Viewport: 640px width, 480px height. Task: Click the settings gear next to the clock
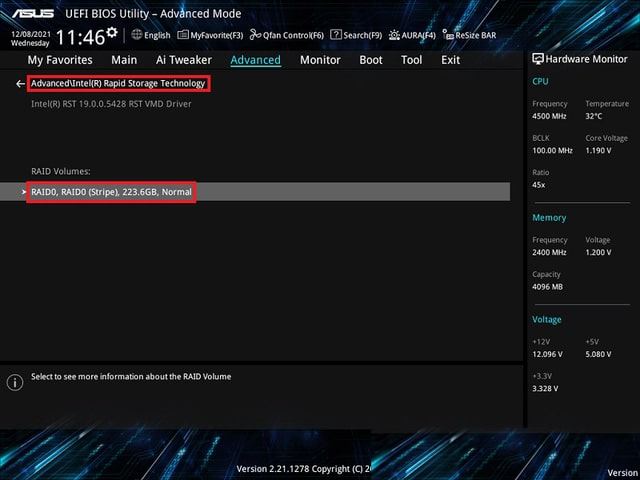coord(112,32)
